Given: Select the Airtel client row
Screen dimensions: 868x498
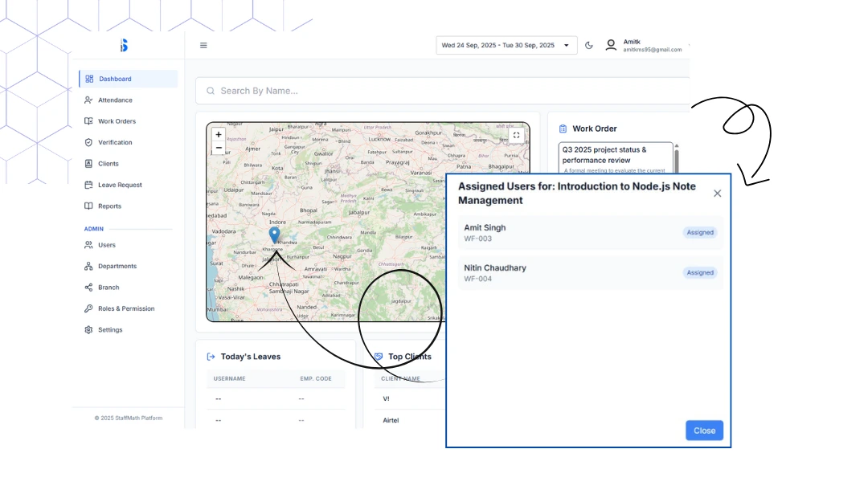Looking at the screenshot, I should tap(410, 421).
